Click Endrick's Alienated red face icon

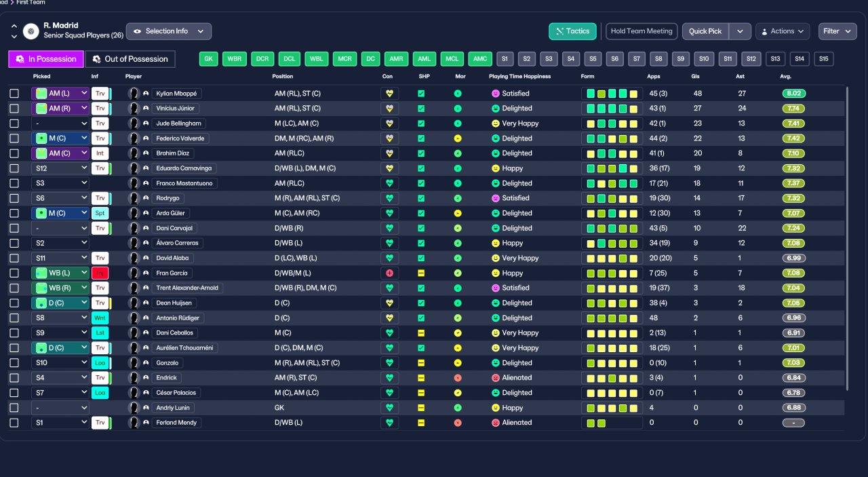tap(495, 377)
